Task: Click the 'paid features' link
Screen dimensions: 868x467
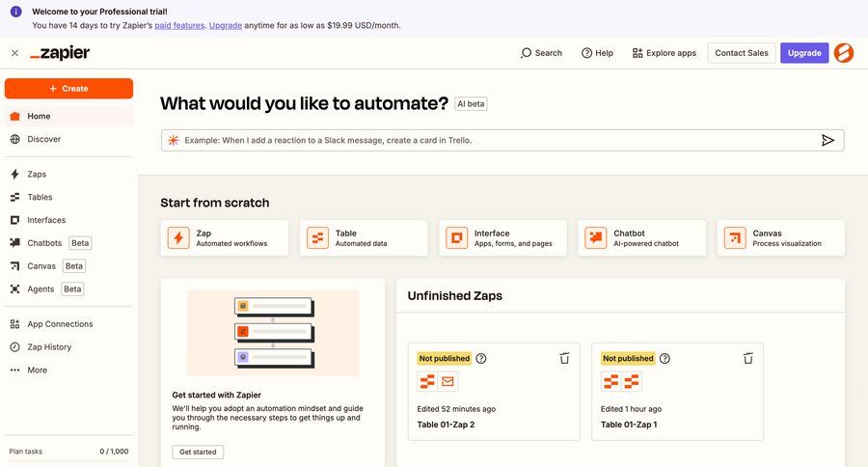Action: [179, 25]
